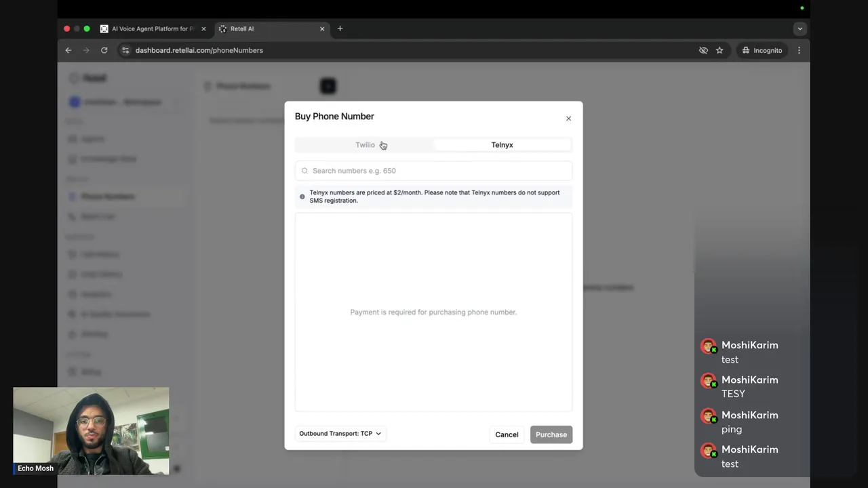Open the Chrome three-dot menu
Image resolution: width=868 pixels, height=488 pixels.
pyautogui.click(x=799, y=50)
